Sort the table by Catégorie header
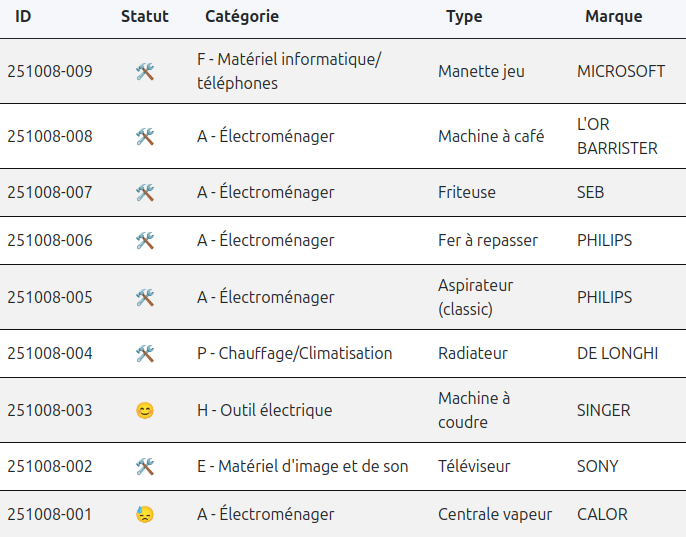Viewport: 686px width, 537px height. click(242, 17)
